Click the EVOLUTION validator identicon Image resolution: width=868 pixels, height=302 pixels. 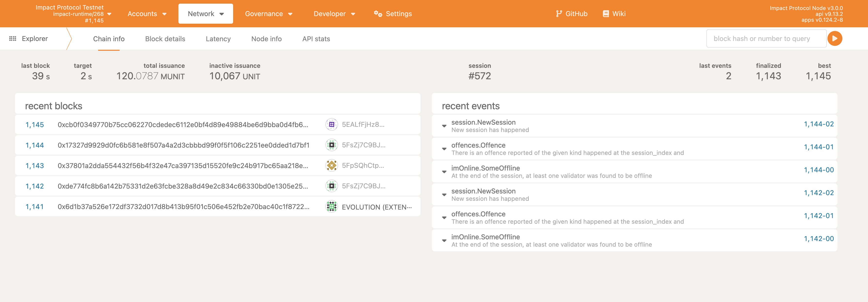(331, 207)
